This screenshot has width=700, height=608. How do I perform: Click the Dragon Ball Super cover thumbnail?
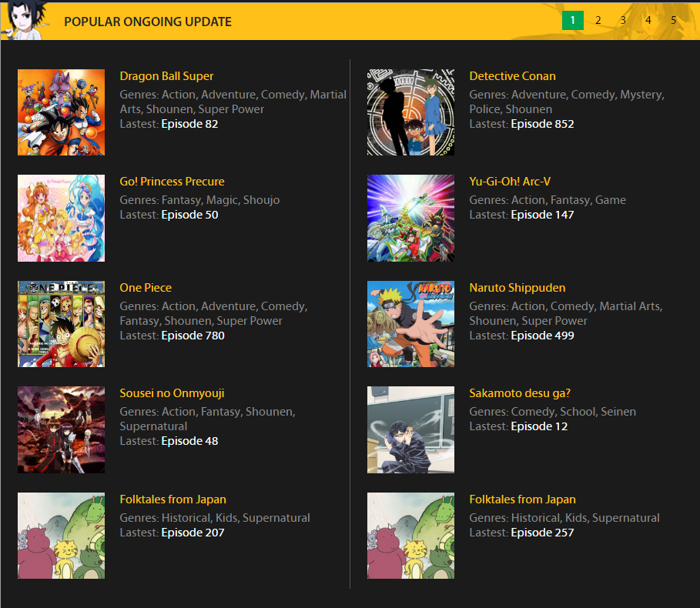coord(61,112)
